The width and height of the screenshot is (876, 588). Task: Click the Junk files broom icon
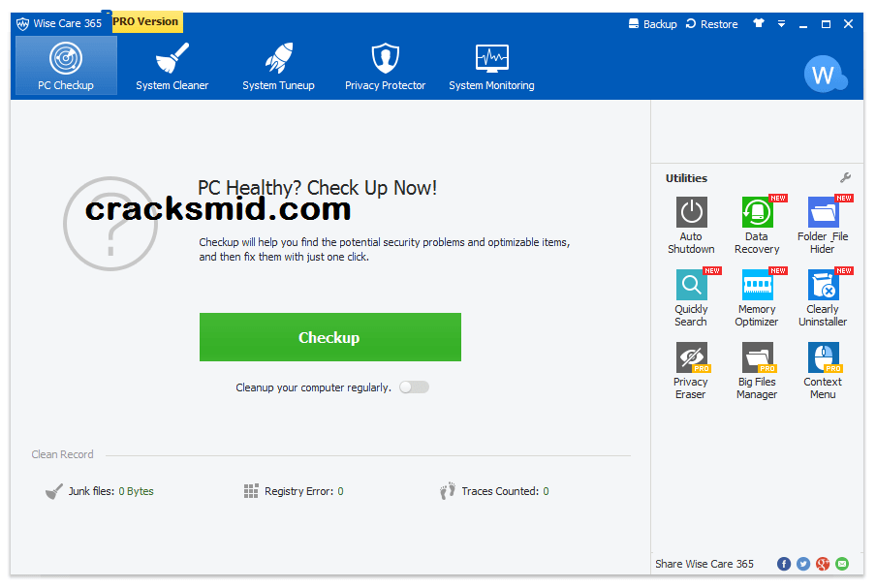(53, 491)
